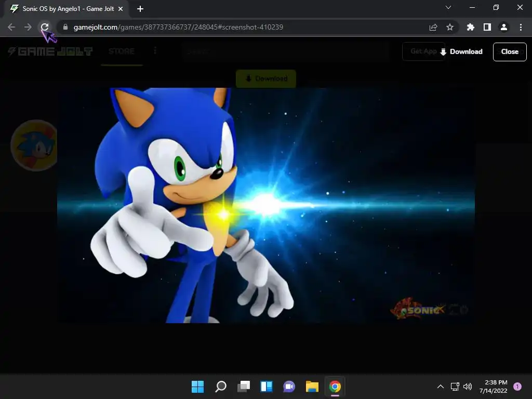Open the tab search chevron
This screenshot has height=399, width=532.
[448, 7]
